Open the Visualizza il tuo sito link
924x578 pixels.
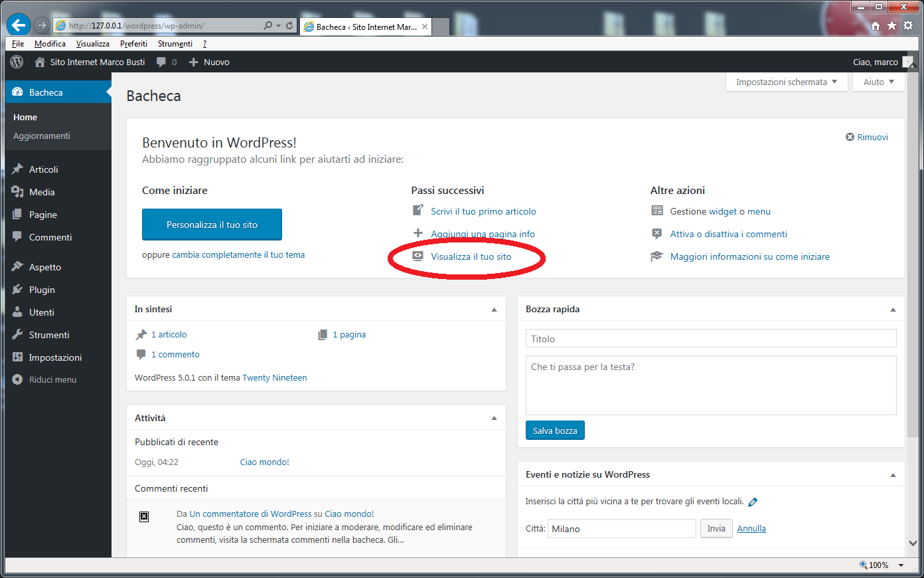pyautogui.click(x=471, y=256)
